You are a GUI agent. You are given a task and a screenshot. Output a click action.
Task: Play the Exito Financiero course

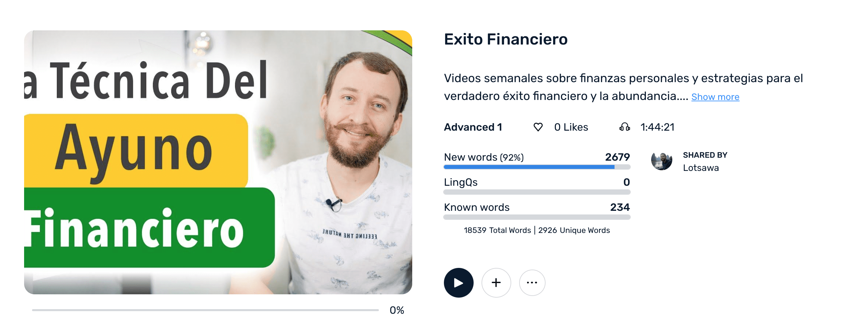458,282
